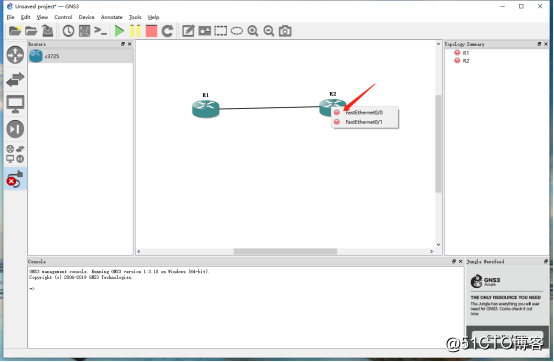Browse security devices sidebar icon
The width and height of the screenshot is (554, 362).
coord(15,129)
